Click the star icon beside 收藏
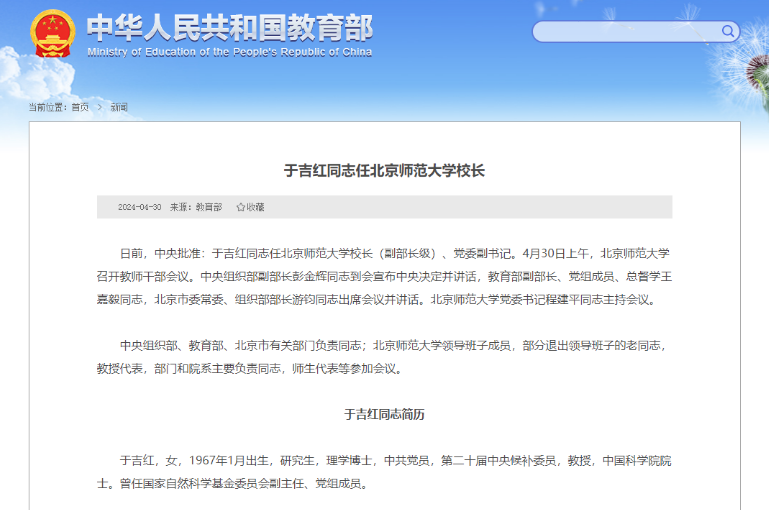This screenshot has width=769, height=510. [241, 207]
